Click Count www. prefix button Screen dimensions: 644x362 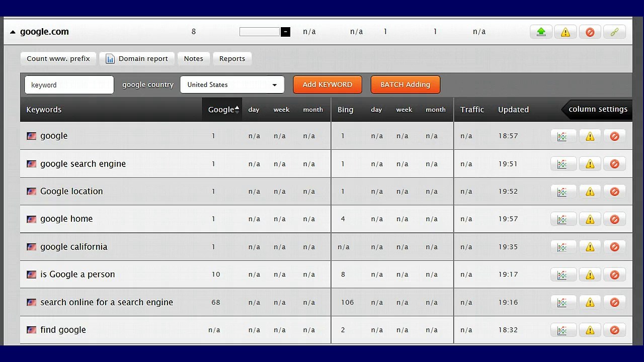pyautogui.click(x=58, y=58)
